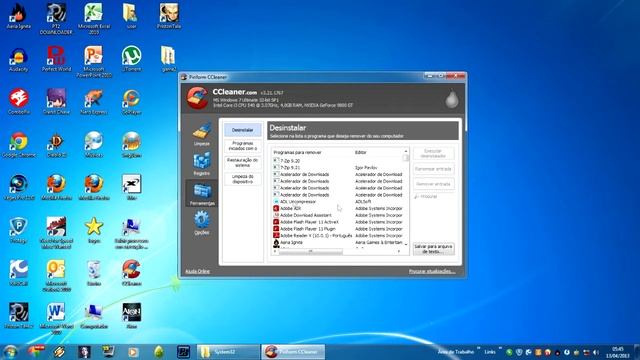Click the CCleaner logo in the header

(197, 98)
